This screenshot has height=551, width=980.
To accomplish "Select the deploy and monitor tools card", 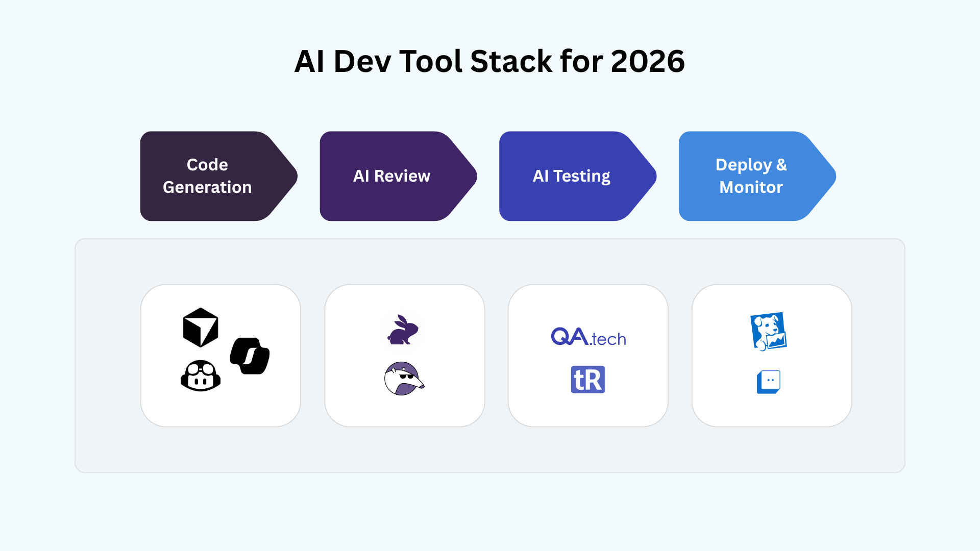I will click(772, 356).
